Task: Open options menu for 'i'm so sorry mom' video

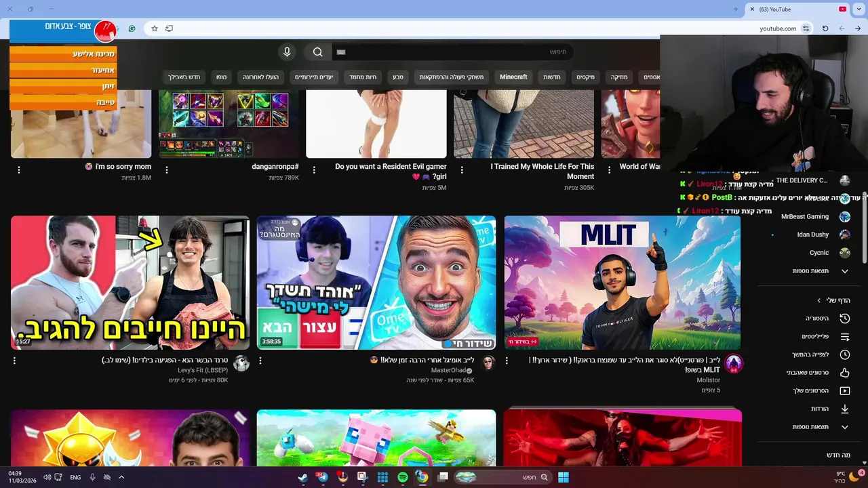Action: click(x=19, y=170)
